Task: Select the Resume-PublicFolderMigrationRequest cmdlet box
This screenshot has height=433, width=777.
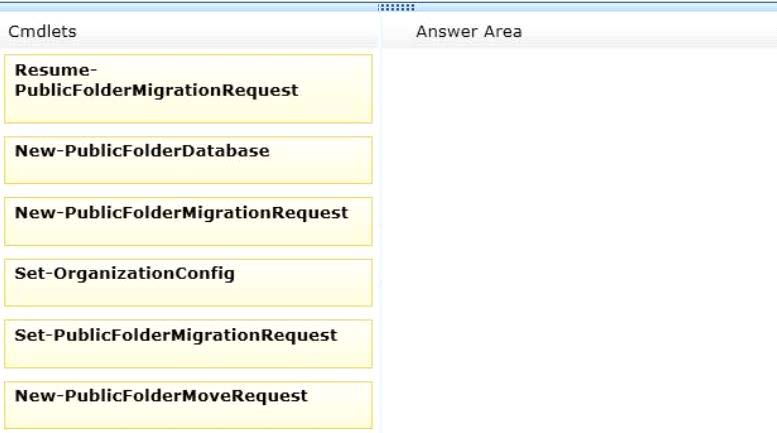Action: [x=188, y=89]
